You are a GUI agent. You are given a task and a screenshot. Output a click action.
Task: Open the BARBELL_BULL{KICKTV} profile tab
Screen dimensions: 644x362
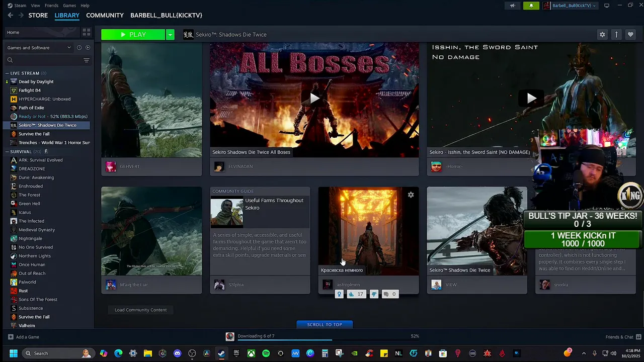point(166,16)
